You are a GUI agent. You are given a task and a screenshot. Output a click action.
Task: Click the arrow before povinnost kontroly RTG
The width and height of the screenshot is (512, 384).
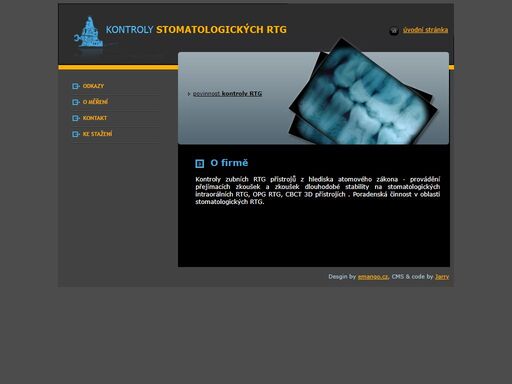[189, 94]
